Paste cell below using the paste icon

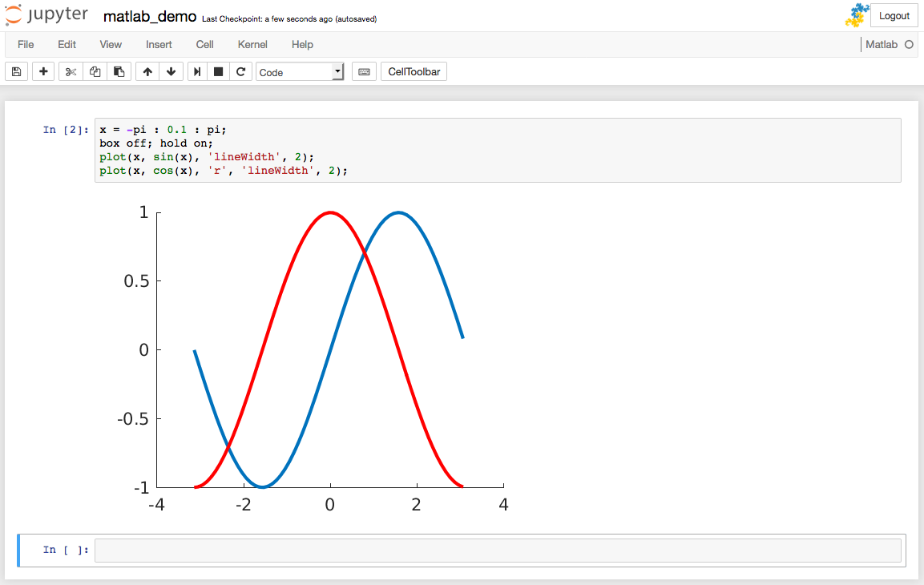119,72
